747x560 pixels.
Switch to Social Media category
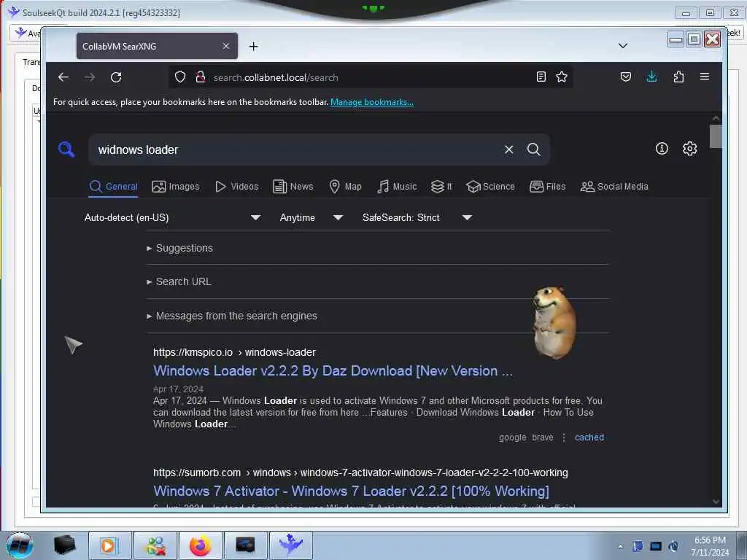pyautogui.click(x=614, y=187)
